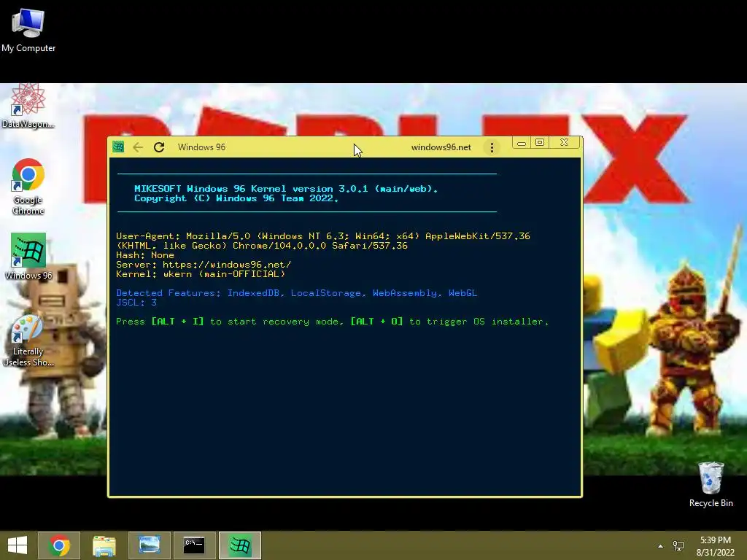Click the 'JSCL: 3' line
Image resolution: width=747 pixels, height=560 pixels.
pos(136,303)
